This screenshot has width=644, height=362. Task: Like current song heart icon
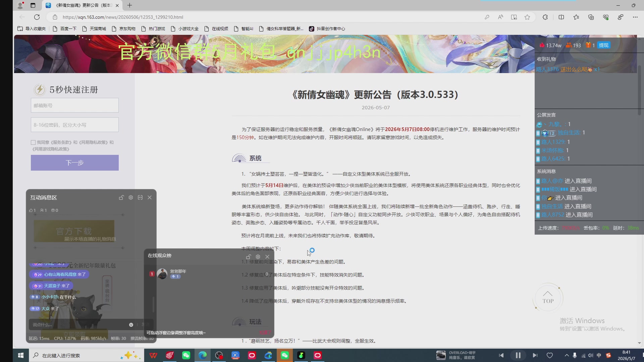click(x=549, y=355)
